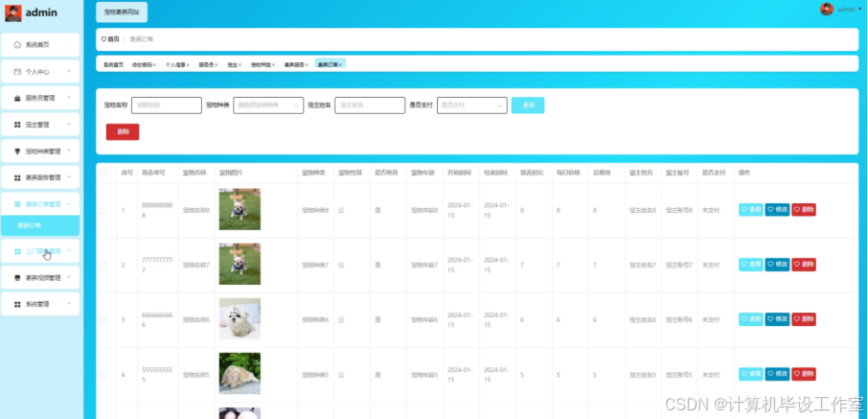Click the 宠主管理 grid icon
The height and width of the screenshot is (419, 868).
[x=17, y=125]
